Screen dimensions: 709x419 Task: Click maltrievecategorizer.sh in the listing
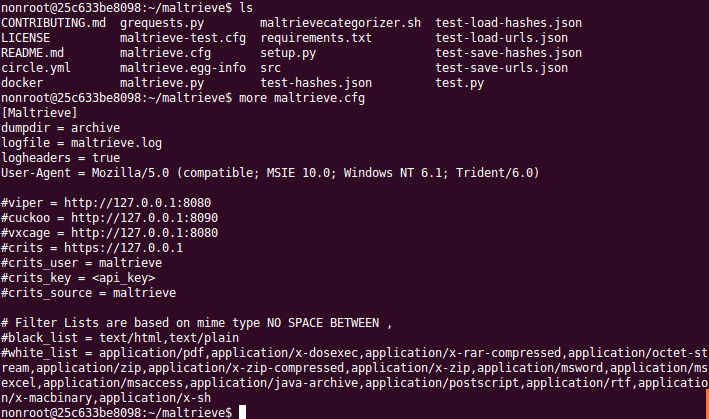pos(340,22)
